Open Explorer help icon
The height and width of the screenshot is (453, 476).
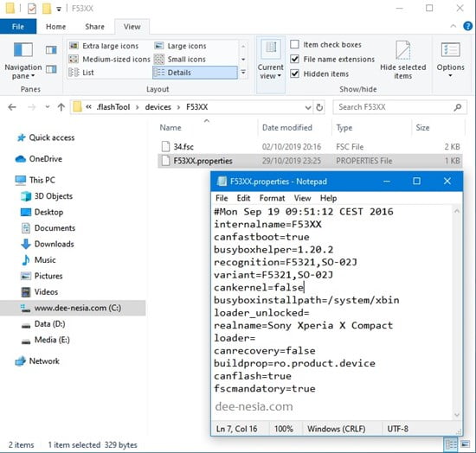coord(468,26)
